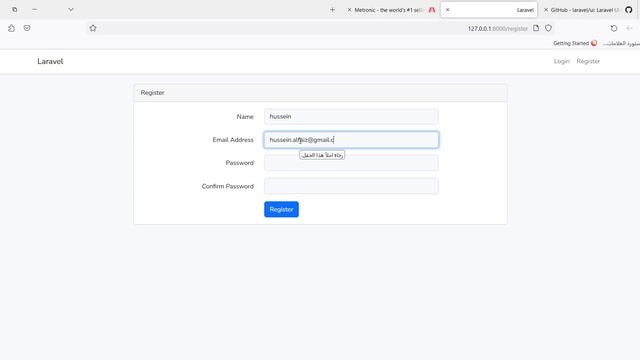Screen dimensions: 640x360
Task: Focus the Email Address input field
Action: [x=351, y=140]
